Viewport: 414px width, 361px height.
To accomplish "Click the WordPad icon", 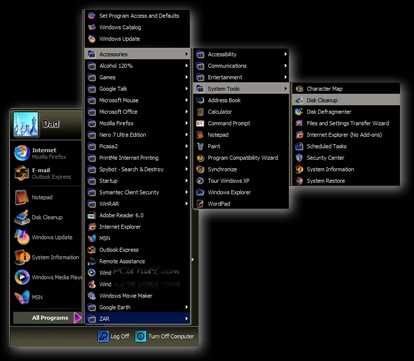I will (200, 204).
